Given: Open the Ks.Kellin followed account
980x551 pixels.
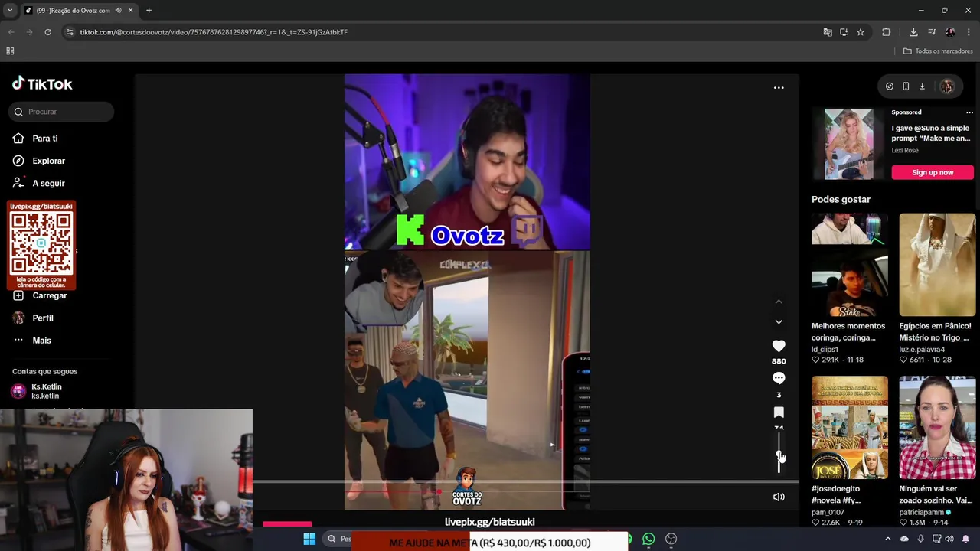Looking at the screenshot, I should click(46, 391).
